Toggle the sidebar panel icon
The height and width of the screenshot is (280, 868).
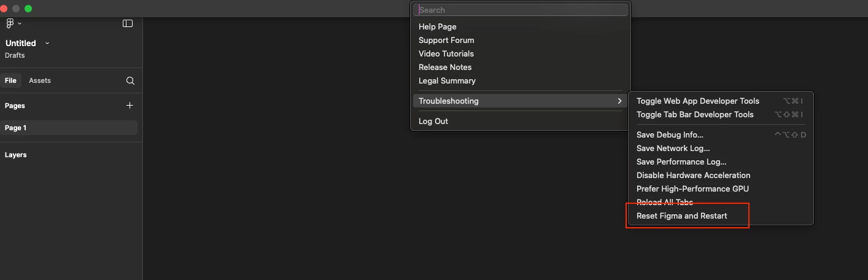(x=128, y=23)
